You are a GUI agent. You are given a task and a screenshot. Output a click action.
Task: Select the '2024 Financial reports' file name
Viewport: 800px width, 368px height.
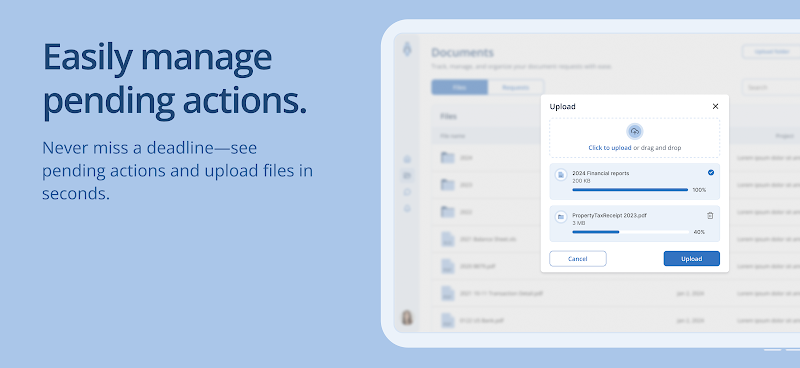pyautogui.click(x=601, y=173)
